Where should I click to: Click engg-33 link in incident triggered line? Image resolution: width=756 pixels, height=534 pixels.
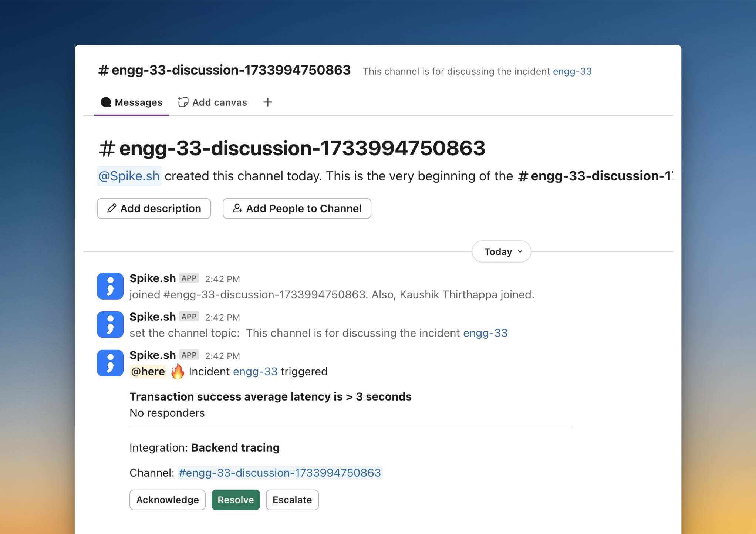255,371
